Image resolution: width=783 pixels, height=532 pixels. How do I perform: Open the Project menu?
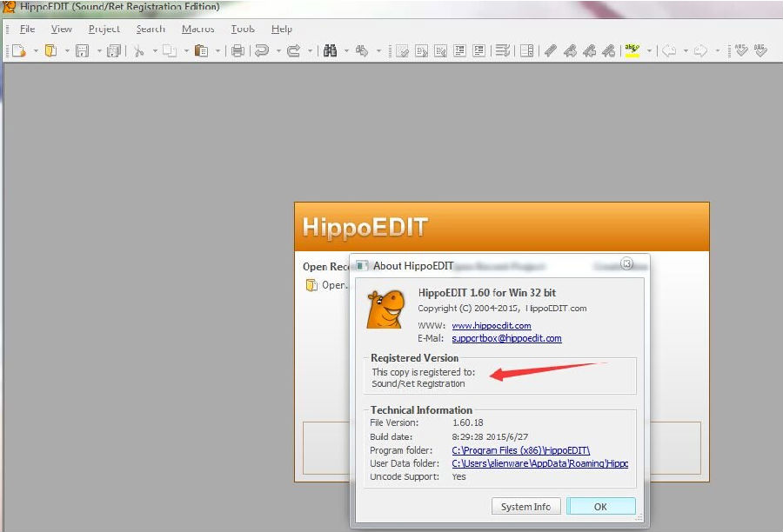pyautogui.click(x=104, y=29)
